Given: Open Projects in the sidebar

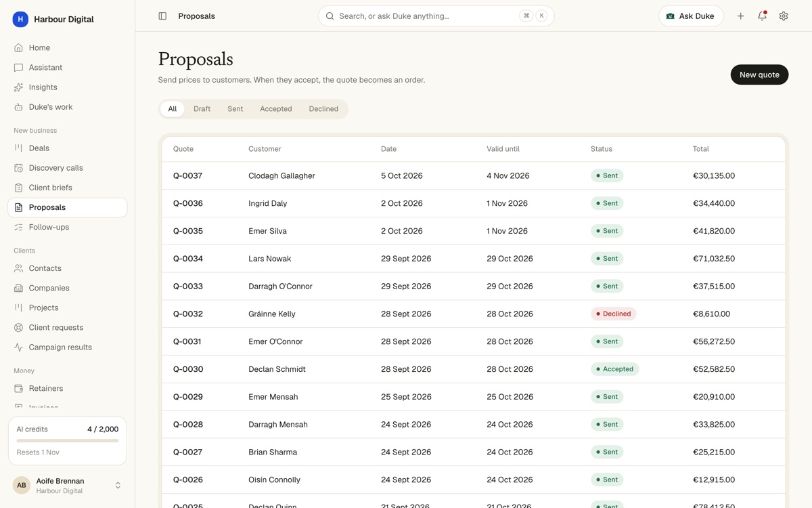Looking at the screenshot, I should click(x=68, y=308).
